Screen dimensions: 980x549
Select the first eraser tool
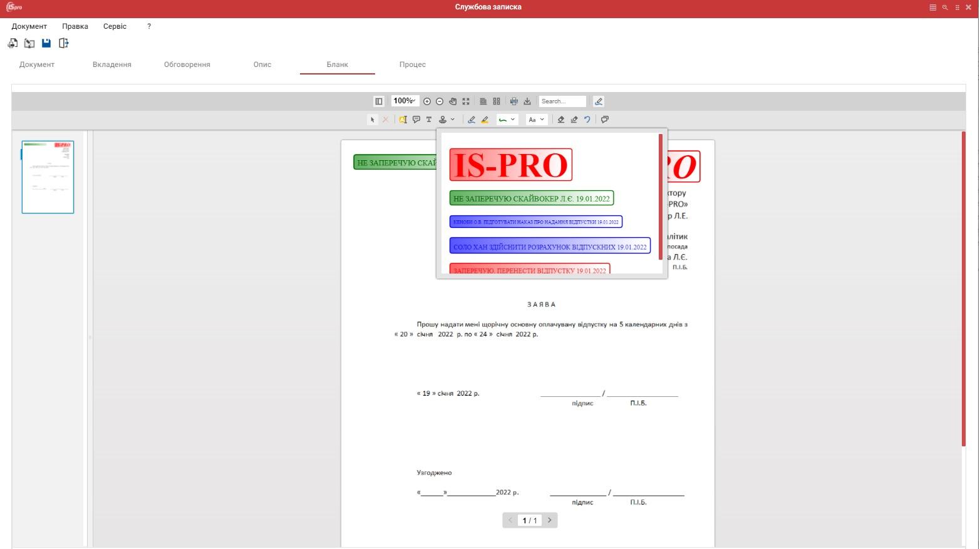coord(561,120)
